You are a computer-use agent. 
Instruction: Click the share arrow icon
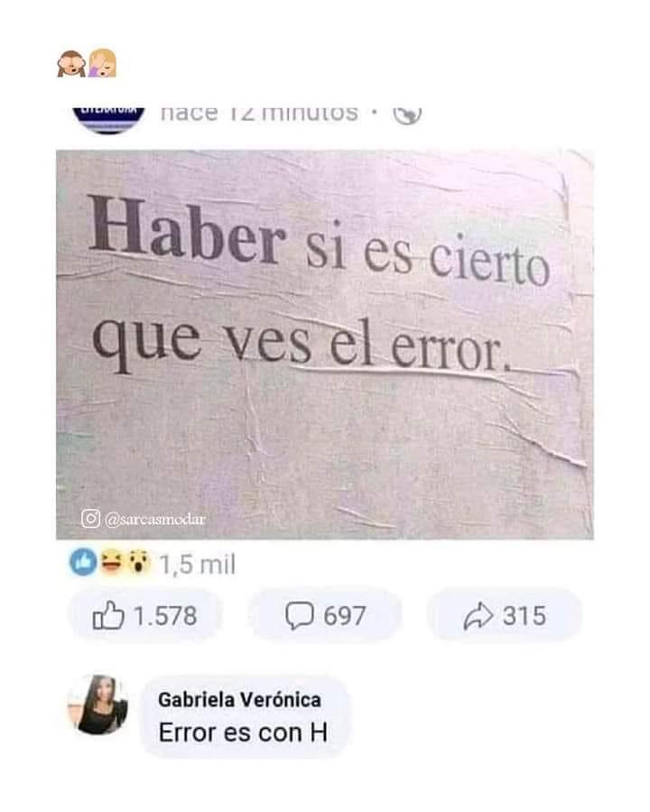tap(478, 615)
